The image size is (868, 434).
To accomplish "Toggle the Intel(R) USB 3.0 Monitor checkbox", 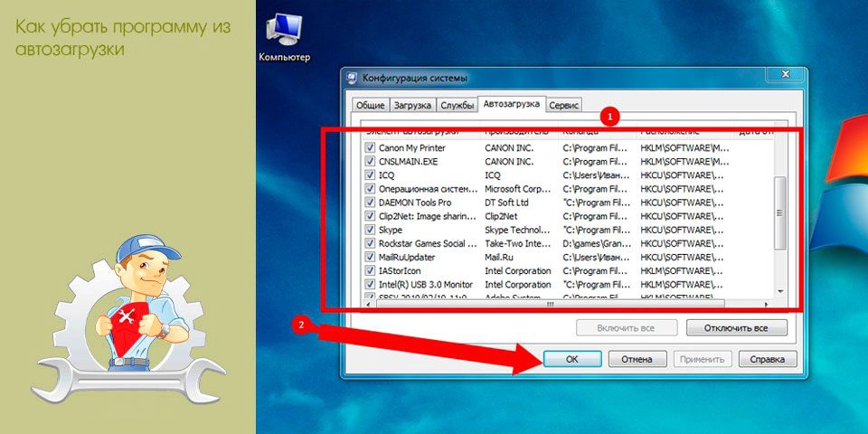I will click(x=370, y=285).
